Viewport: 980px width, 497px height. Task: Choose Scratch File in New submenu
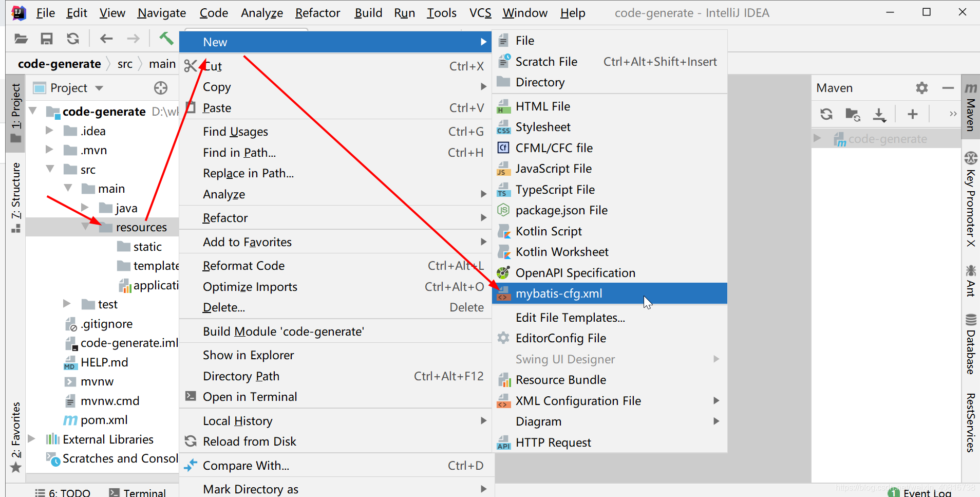pos(610,62)
